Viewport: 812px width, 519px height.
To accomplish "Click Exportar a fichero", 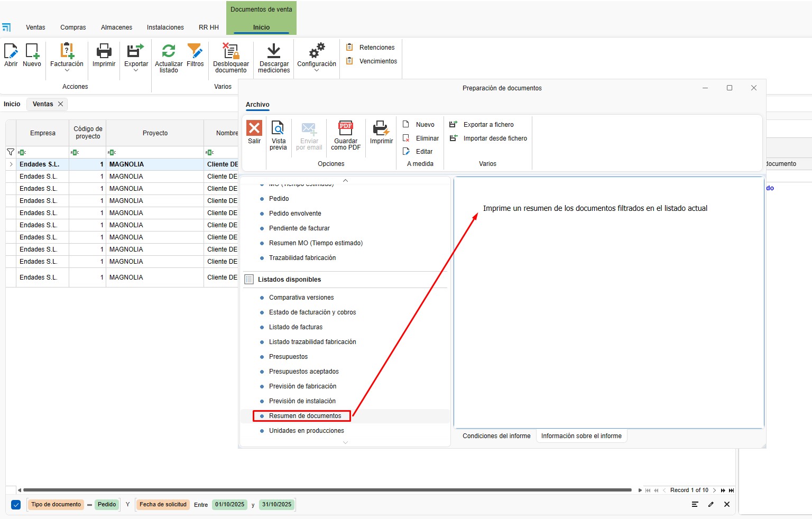I will click(x=488, y=125).
